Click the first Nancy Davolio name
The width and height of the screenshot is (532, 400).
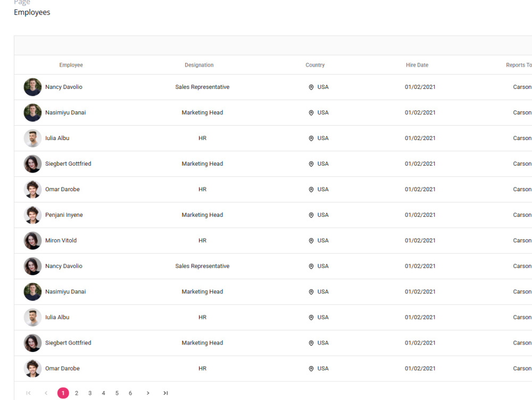pyautogui.click(x=63, y=87)
